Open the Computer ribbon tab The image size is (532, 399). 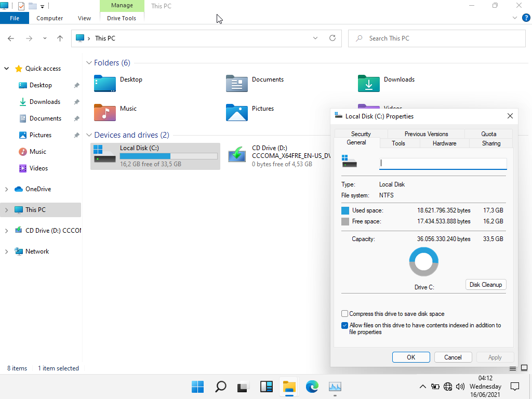point(49,18)
